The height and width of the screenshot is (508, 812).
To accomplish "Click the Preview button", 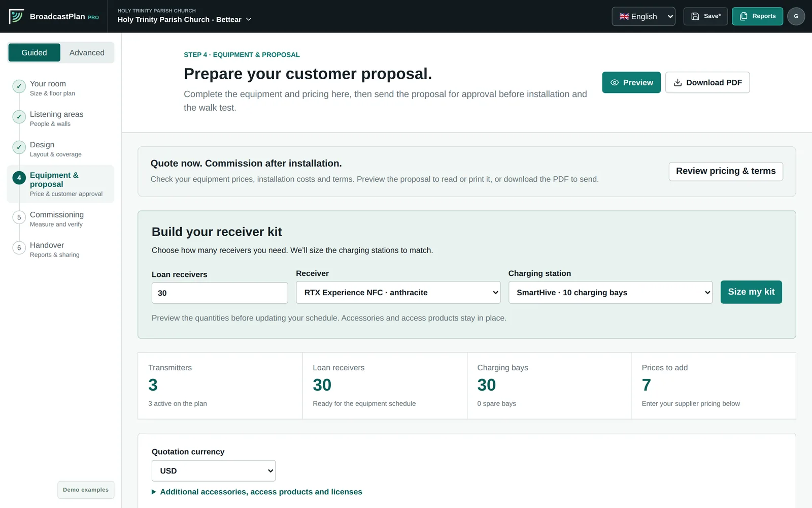I will (x=631, y=82).
